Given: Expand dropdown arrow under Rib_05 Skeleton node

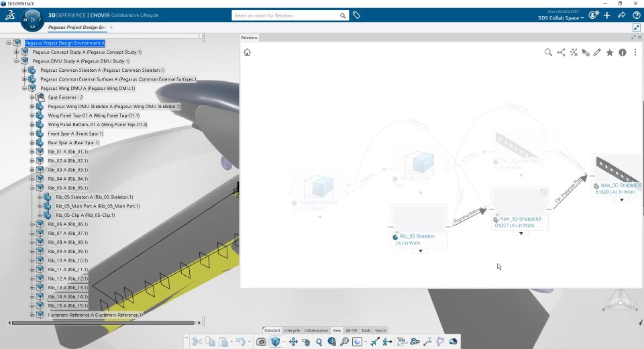Looking at the screenshot, I should (420, 251).
